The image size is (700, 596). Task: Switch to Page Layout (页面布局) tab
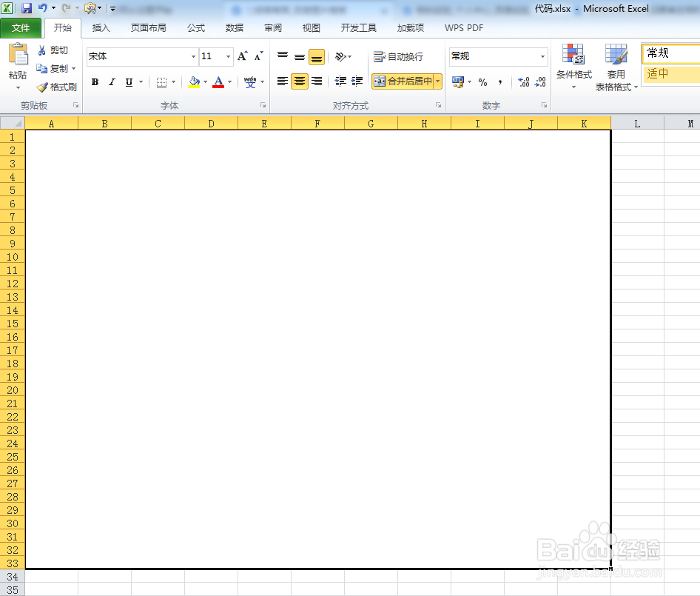pyautogui.click(x=149, y=28)
